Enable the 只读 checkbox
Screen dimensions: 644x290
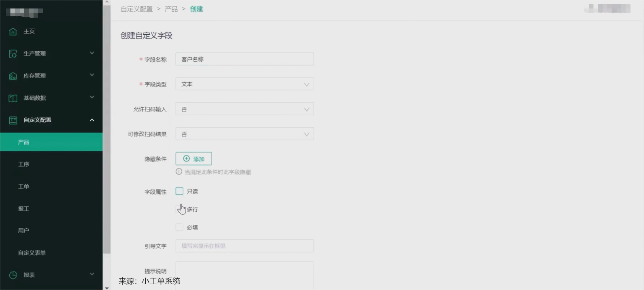[179, 191]
